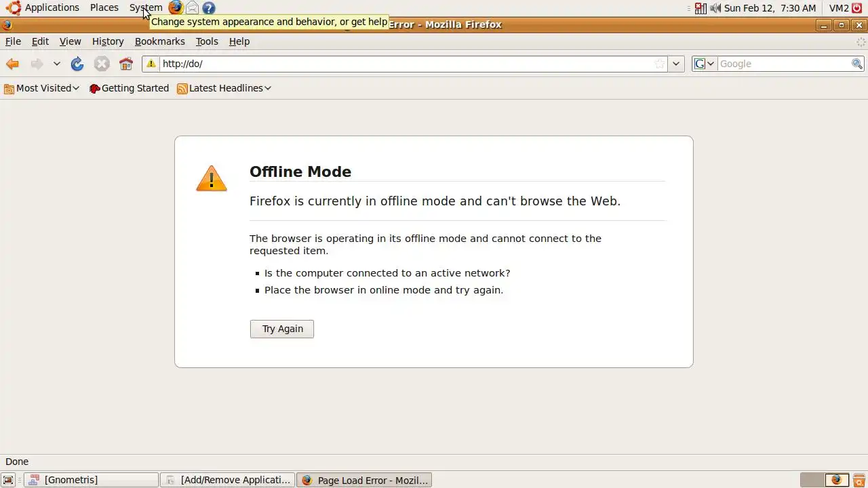Open the Getting Started bookmark
The height and width of the screenshot is (488, 868).
pos(129,88)
